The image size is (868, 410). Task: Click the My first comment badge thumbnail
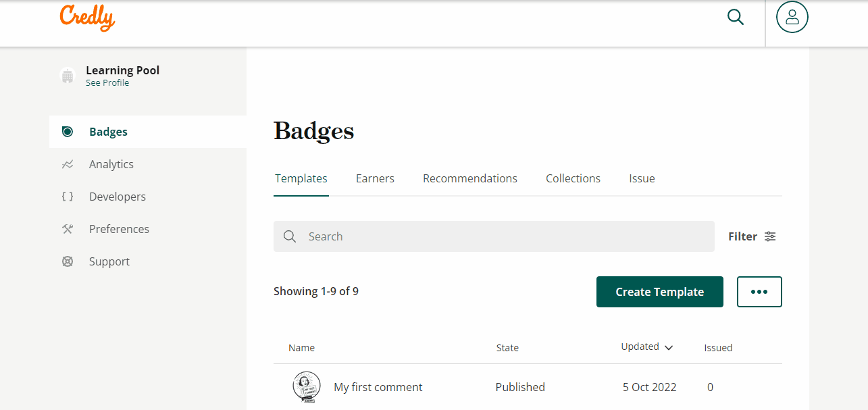(x=306, y=386)
